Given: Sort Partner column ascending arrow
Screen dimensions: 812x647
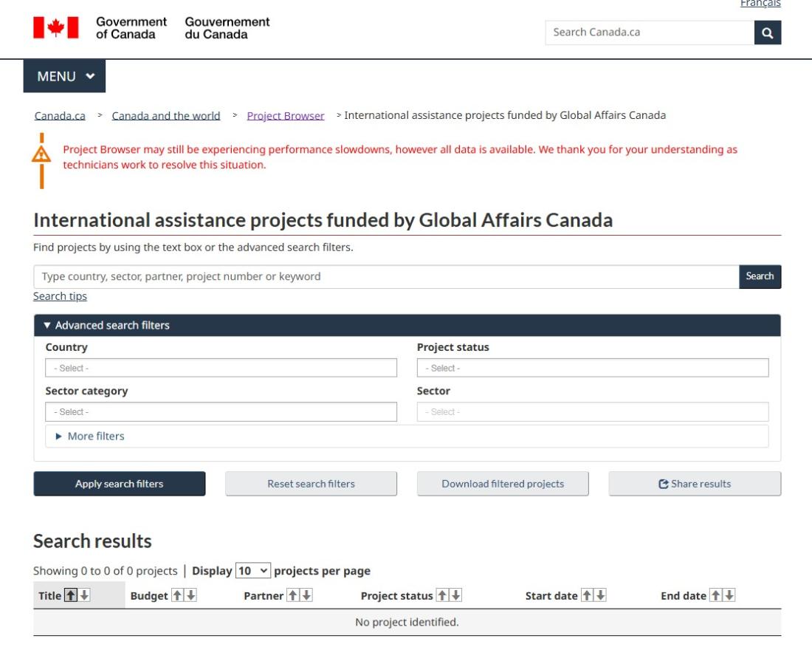Looking at the screenshot, I should click(292, 595).
